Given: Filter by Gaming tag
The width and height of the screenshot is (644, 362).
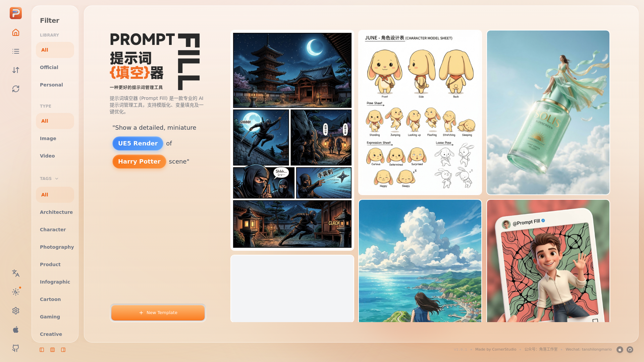Looking at the screenshot, I should click(55, 317).
